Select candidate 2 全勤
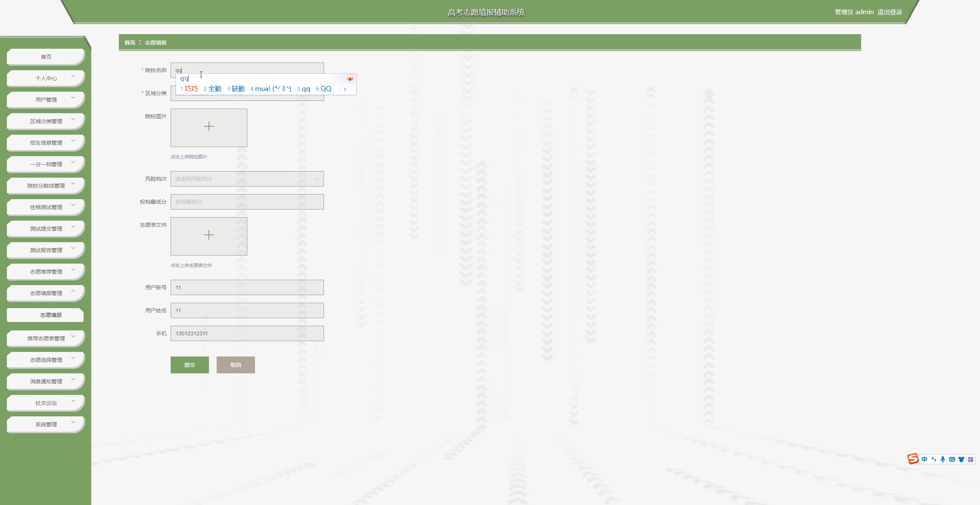The height and width of the screenshot is (505, 980). click(212, 89)
